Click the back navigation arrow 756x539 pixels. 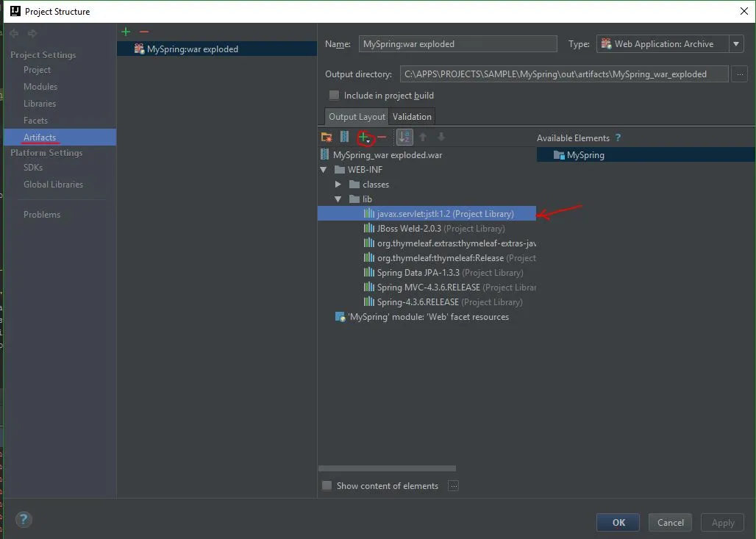click(x=14, y=33)
